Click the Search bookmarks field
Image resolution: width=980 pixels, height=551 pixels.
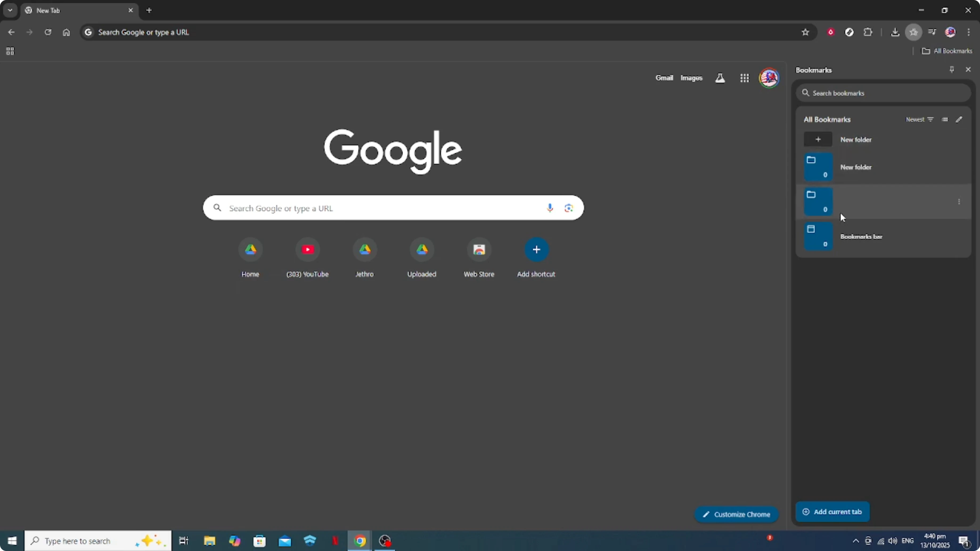click(x=883, y=93)
